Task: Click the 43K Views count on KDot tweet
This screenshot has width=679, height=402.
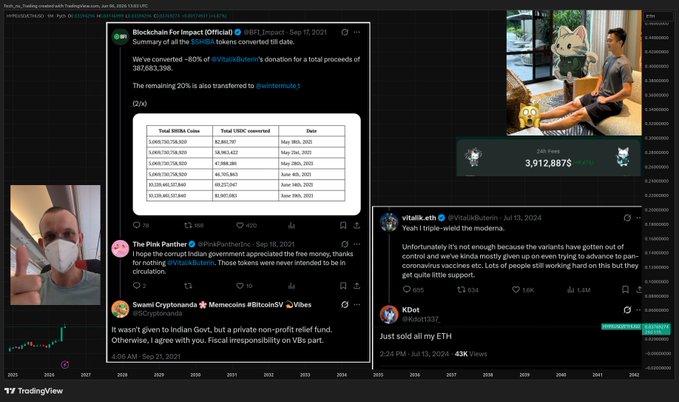Action: click(x=471, y=354)
